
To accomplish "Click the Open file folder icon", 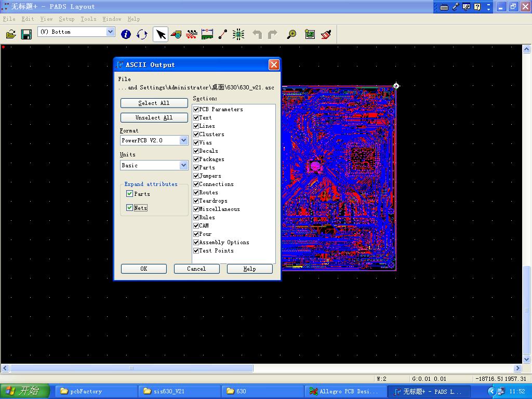I will pos(11,34).
